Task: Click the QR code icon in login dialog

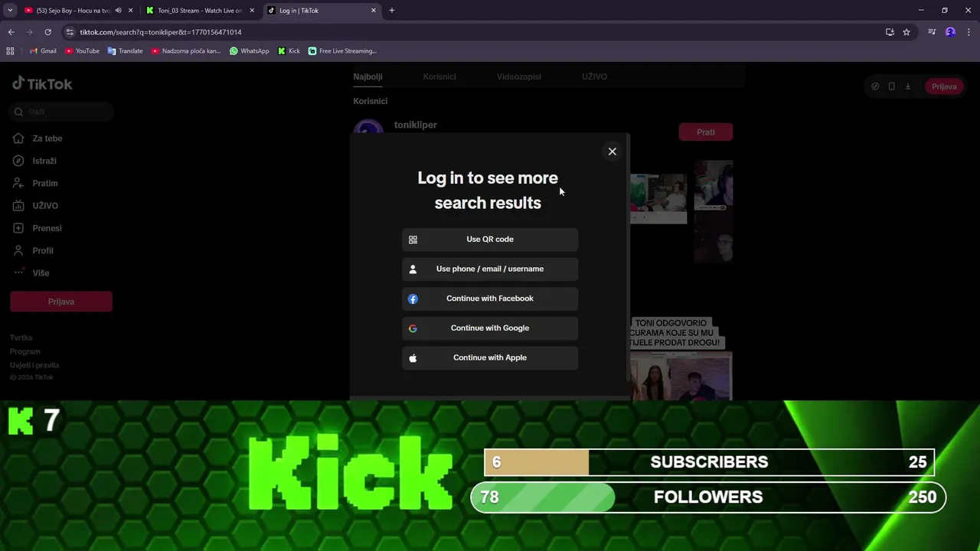Action: (x=413, y=240)
